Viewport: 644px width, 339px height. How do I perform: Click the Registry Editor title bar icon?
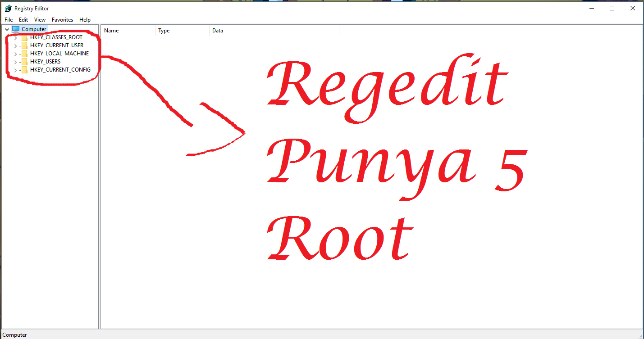8,8
